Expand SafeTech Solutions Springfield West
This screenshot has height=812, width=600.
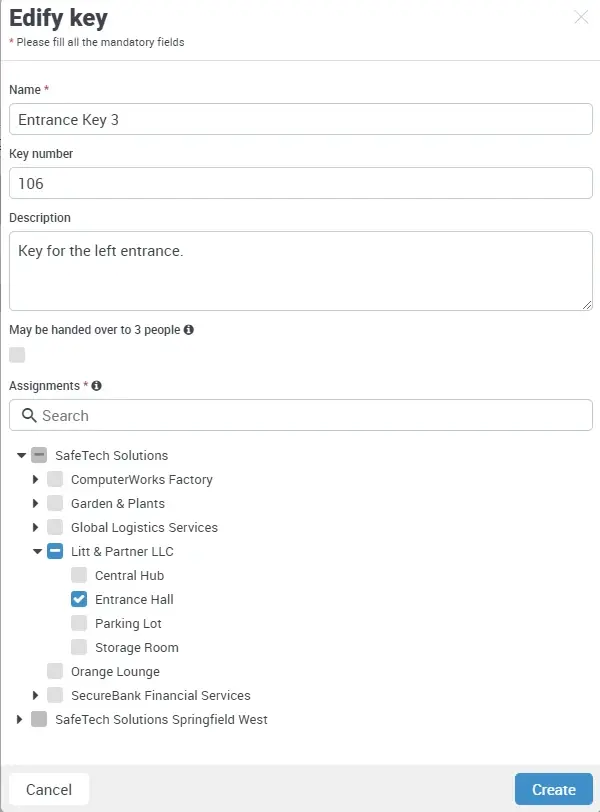[19, 719]
